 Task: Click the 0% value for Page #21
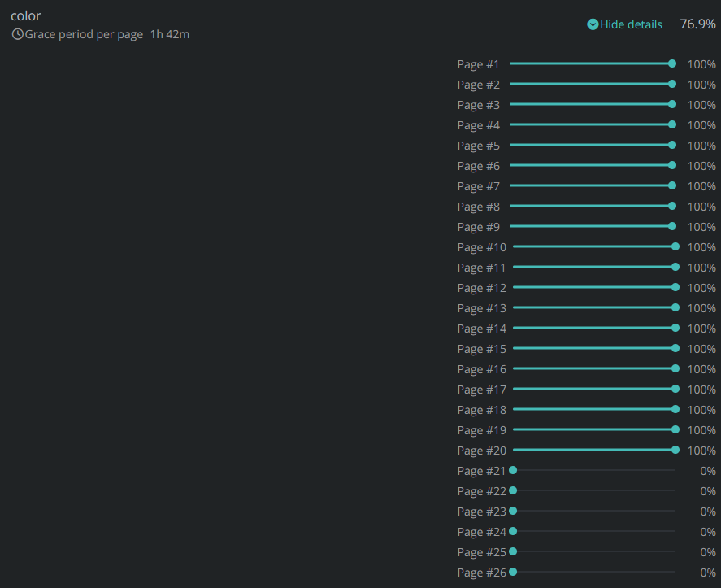click(708, 471)
